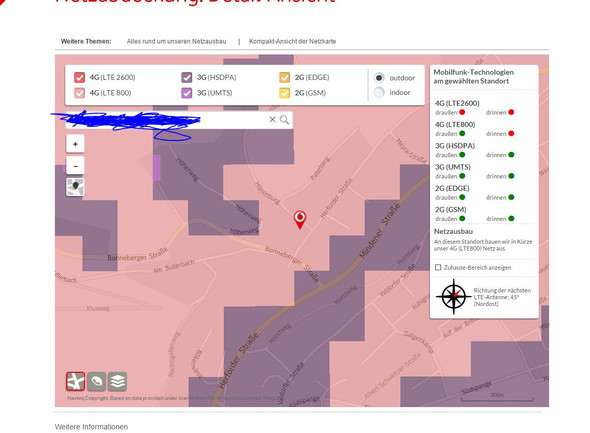
Task: Click green drinnen dot under 3G (UMTS)
Action: pyautogui.click(x=511, y=176)
